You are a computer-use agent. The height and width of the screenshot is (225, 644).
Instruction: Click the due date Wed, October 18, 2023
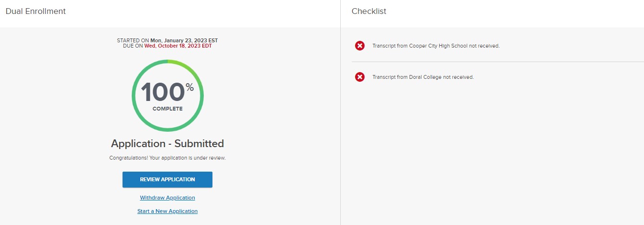pyautogui.click(x=178, y=46)
